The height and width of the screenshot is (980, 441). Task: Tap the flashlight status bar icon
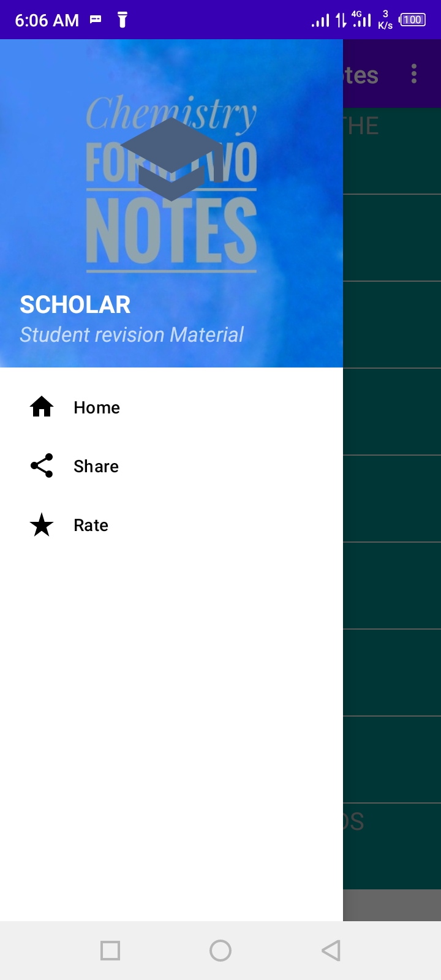[123, 20]
